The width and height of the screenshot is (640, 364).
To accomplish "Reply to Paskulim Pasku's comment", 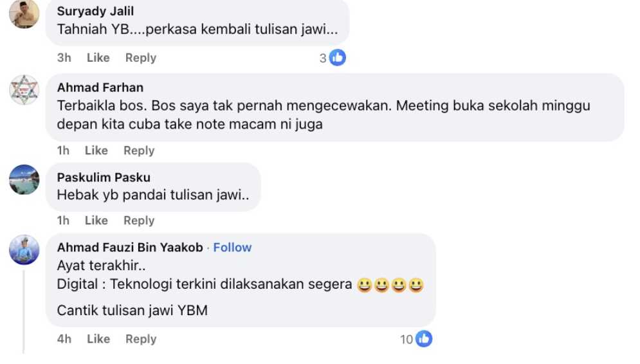I will [x=139, y=221].
